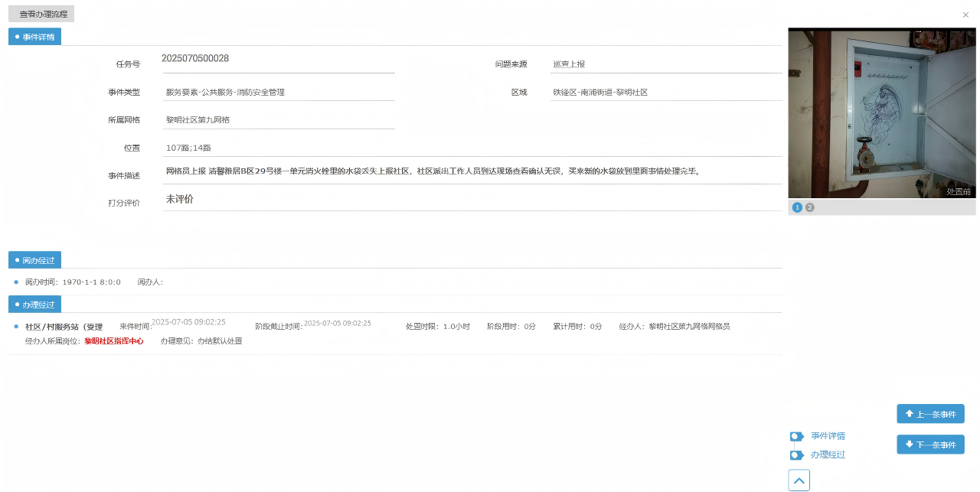Screen dimensions: 980x492
Task: Click the scroll-to-top chevron icon
Action: pyautogui.click(x=799, y=481)
